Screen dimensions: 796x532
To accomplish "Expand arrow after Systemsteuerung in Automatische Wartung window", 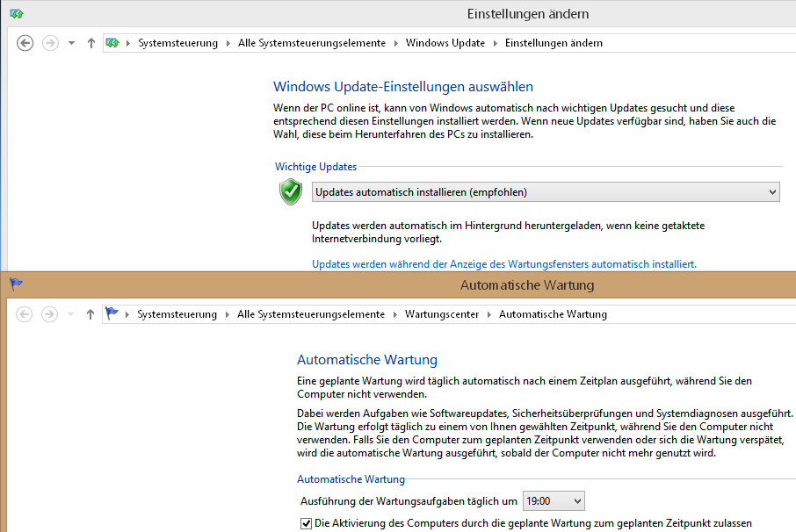I will [228, 315].
